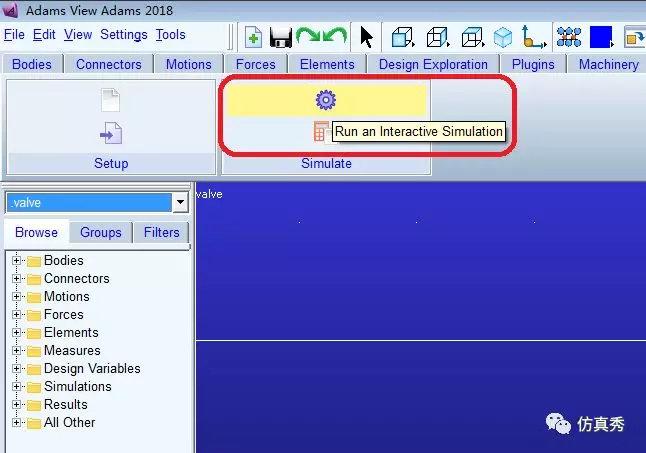Open the File menu
Screen dimensions: 646x453
pyautogui.click(x=14, y=35)
